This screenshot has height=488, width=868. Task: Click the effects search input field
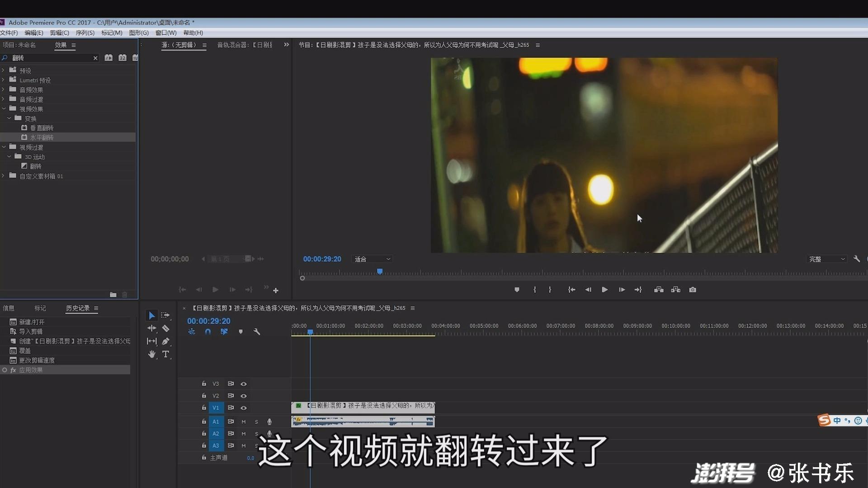click(51, 58)
